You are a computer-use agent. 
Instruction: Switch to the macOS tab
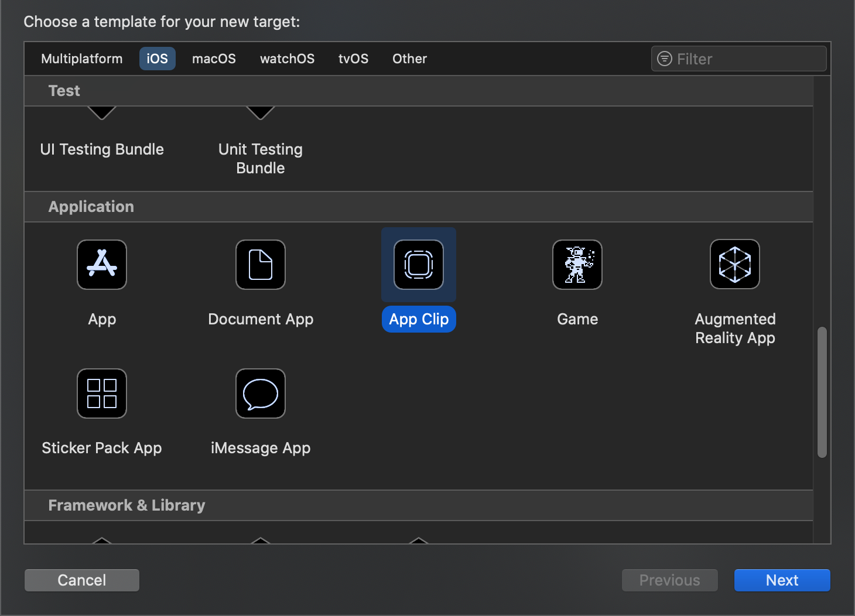(x=214, y=59)
